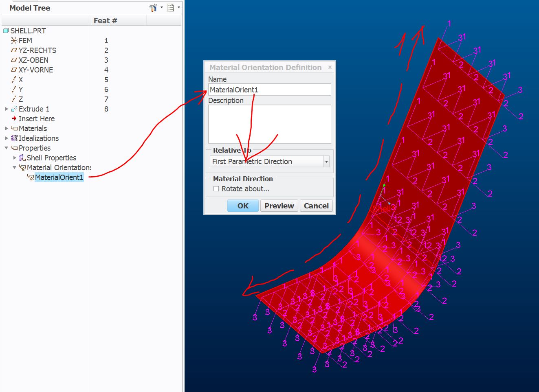Screen dimensions: 539x392
Task: Click the Extrude 1 feature icon
Action: click(x=13, y=109)
